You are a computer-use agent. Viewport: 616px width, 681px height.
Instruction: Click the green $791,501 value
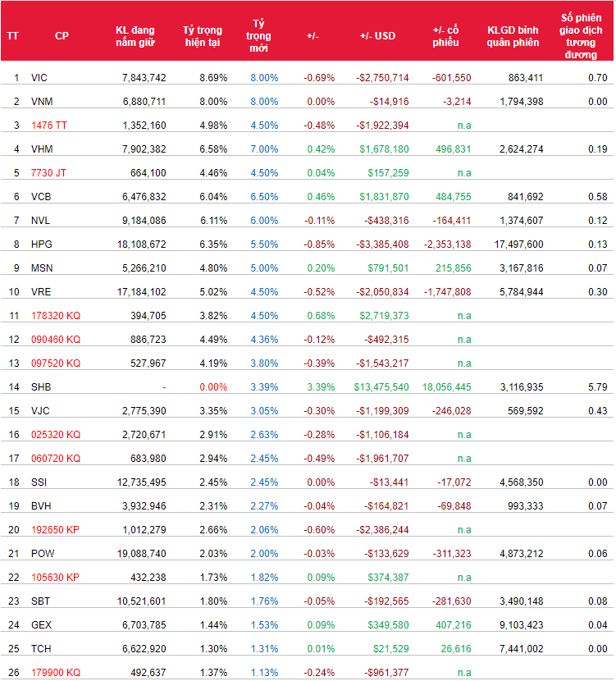pyautogui.click(x=388, y=268)
